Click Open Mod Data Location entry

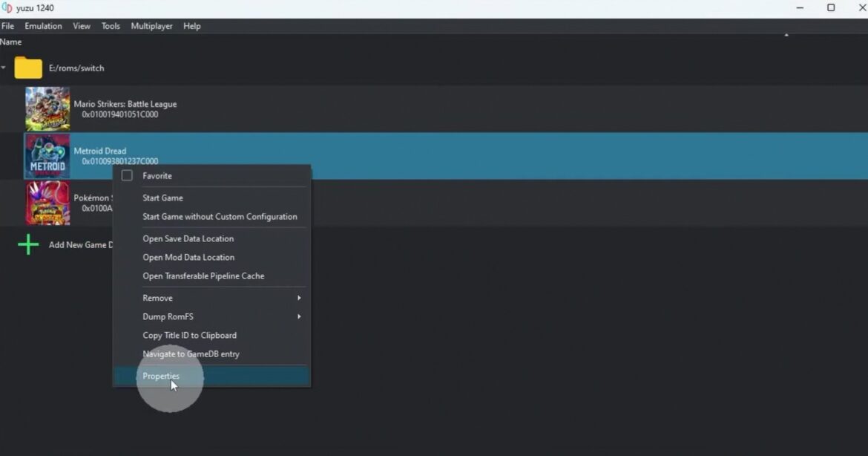click(188, 257)
